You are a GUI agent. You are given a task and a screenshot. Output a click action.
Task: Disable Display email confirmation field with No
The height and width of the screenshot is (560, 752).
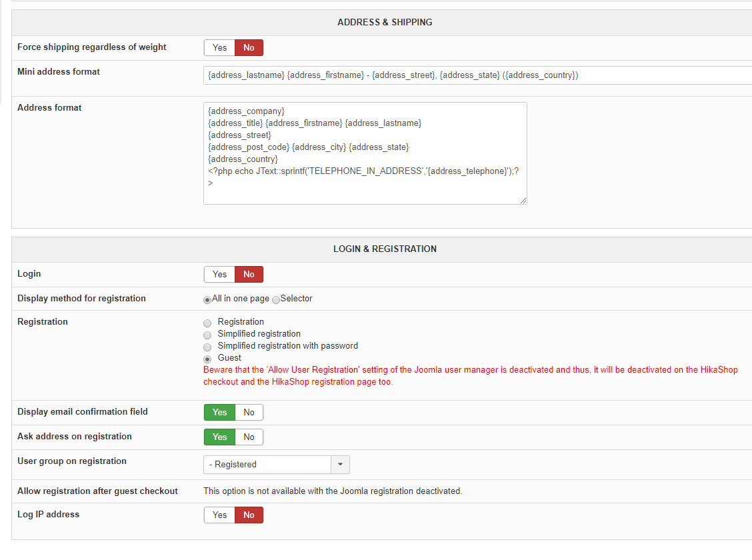tap(249, 412)
